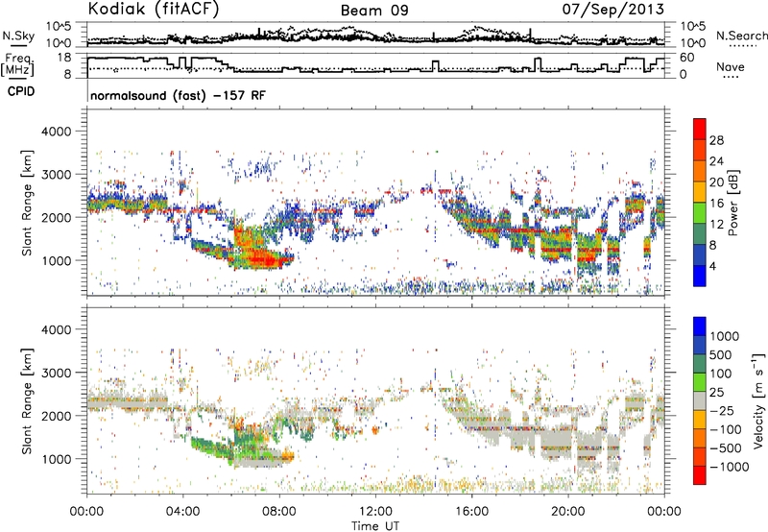Select the yellow -25 to -100 velocity segment
The image size is (768, 532).
pos(700,420)
